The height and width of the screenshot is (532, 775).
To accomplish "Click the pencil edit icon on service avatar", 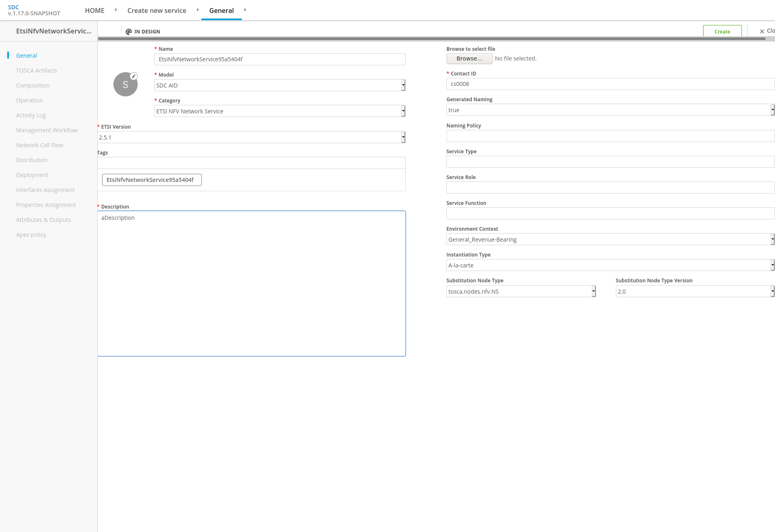I will tap(134, 76).
